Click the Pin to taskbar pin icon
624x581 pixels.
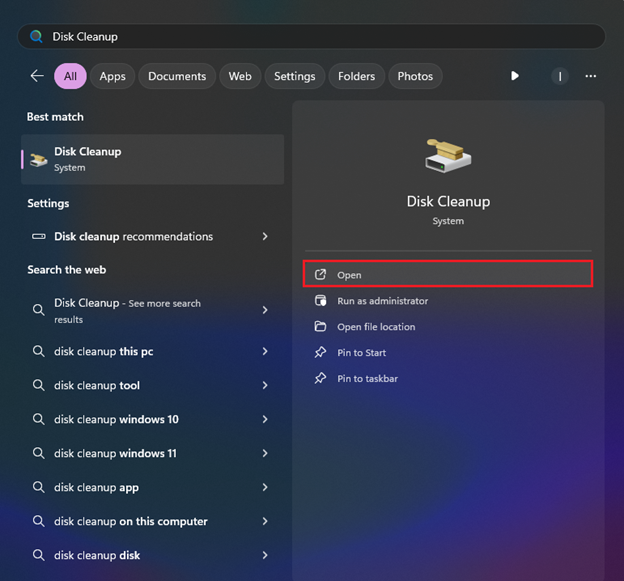(320, 379)
